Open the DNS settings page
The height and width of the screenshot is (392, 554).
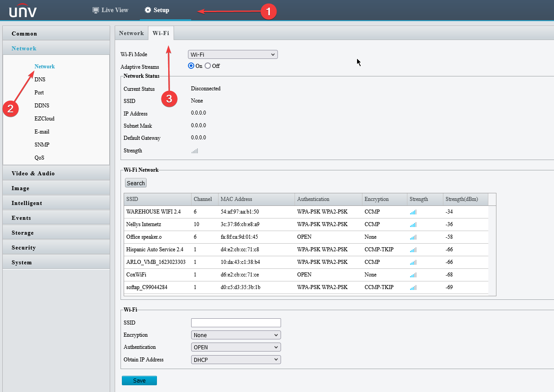(40, 80)
